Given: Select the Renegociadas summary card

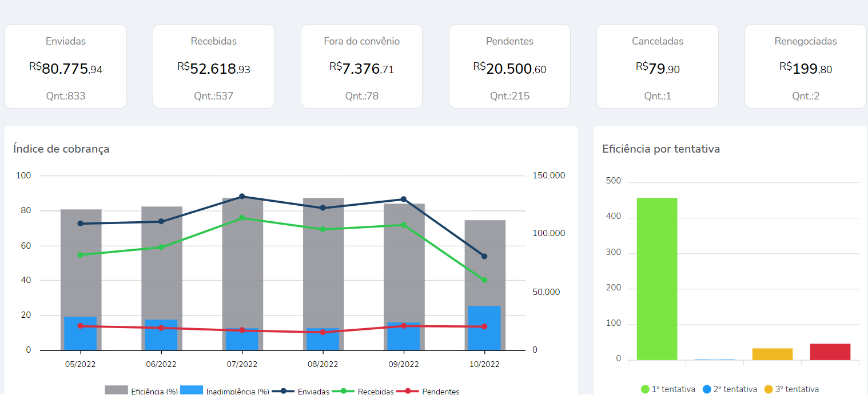Looking at the screenshot, I should point(805,66).
